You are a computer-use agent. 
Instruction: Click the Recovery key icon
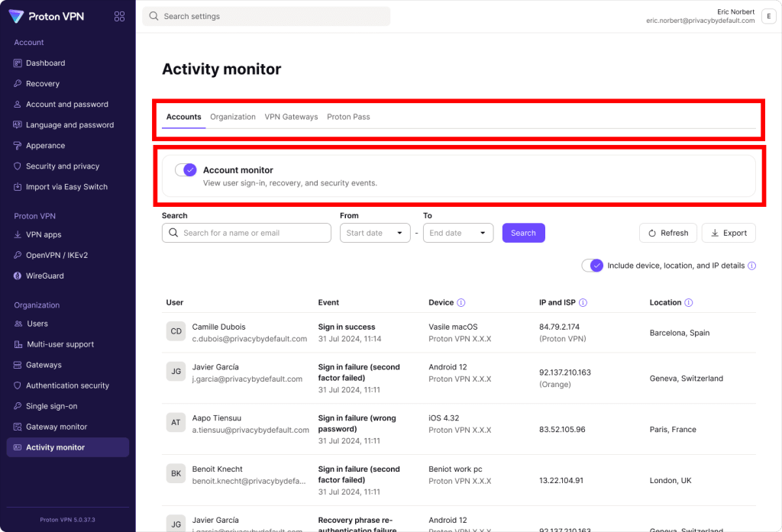[x=18, y=84]
